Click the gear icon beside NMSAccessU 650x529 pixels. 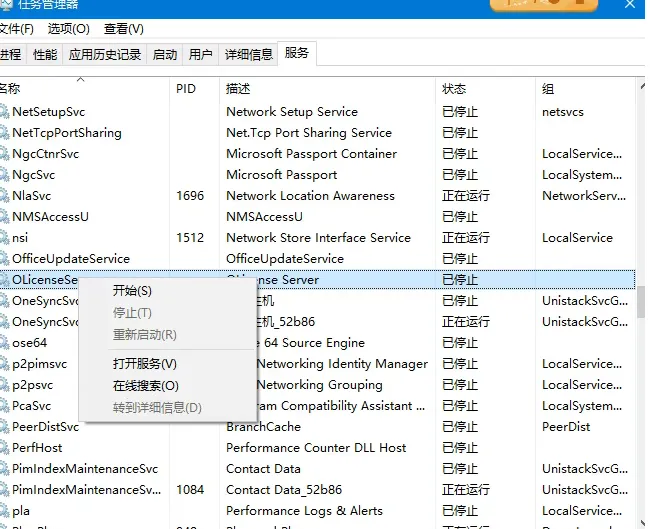(4, 217)
